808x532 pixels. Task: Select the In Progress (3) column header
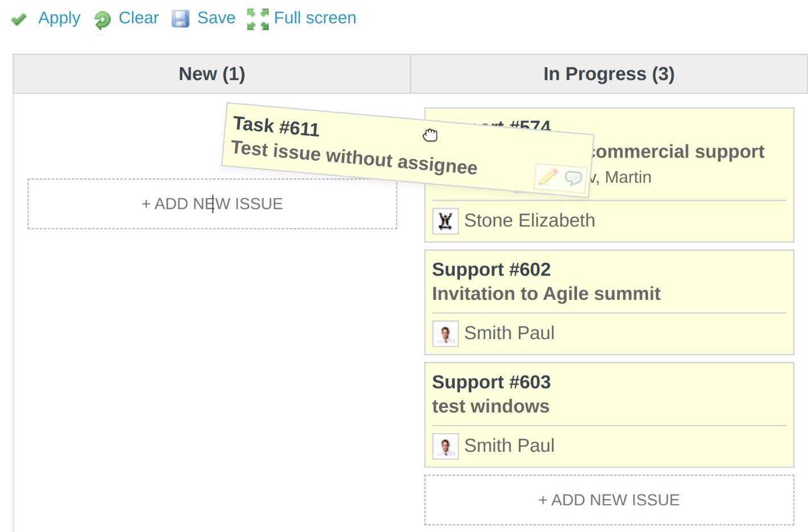608,73
